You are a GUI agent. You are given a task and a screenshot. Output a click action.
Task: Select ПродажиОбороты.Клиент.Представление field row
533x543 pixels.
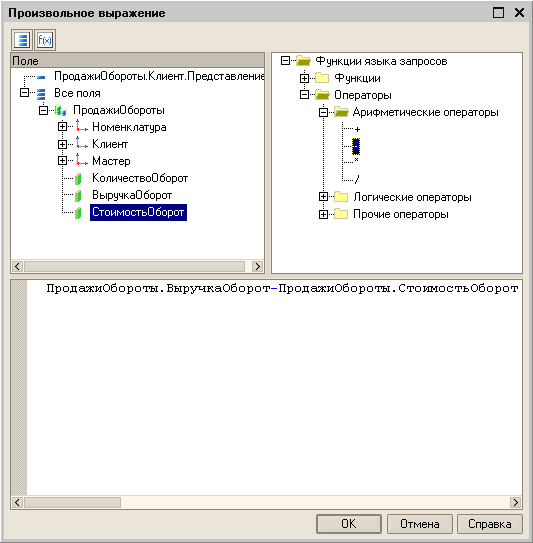(x=160, y=76)
